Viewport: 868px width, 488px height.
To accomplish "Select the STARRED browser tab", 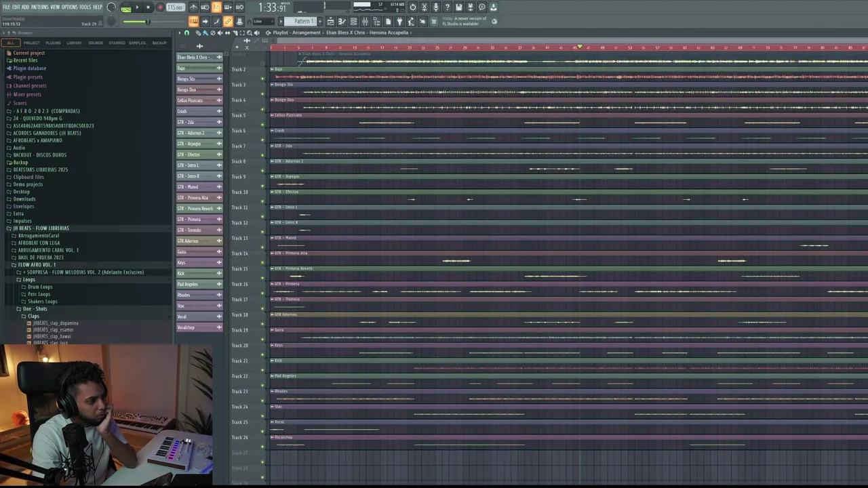I will pyautogui.click(x=117, y=43).
